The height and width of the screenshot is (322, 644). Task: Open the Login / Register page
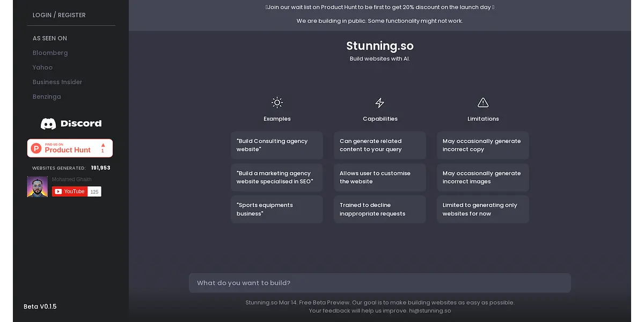click(x=59, y=15)
